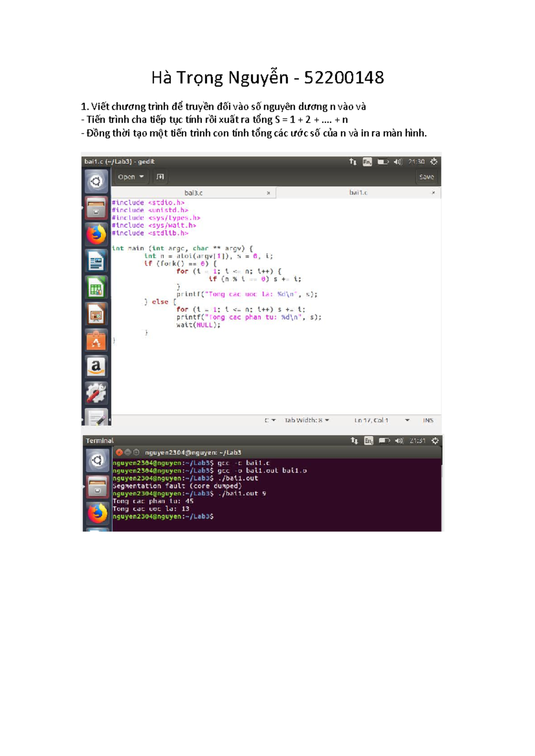Click the Amazon launcher icon
Screen dimensions: 535x756
[96, 367]
